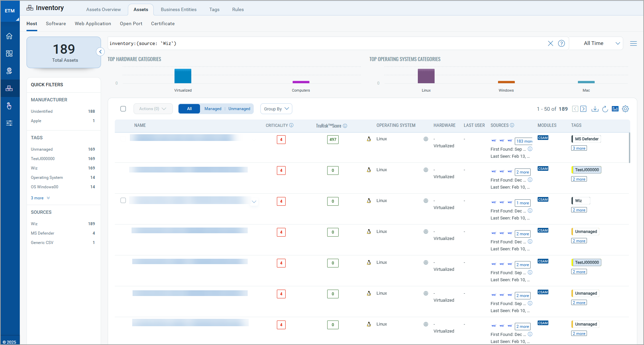Tick the select-all checkbox in table header

[x=123, y=109]
